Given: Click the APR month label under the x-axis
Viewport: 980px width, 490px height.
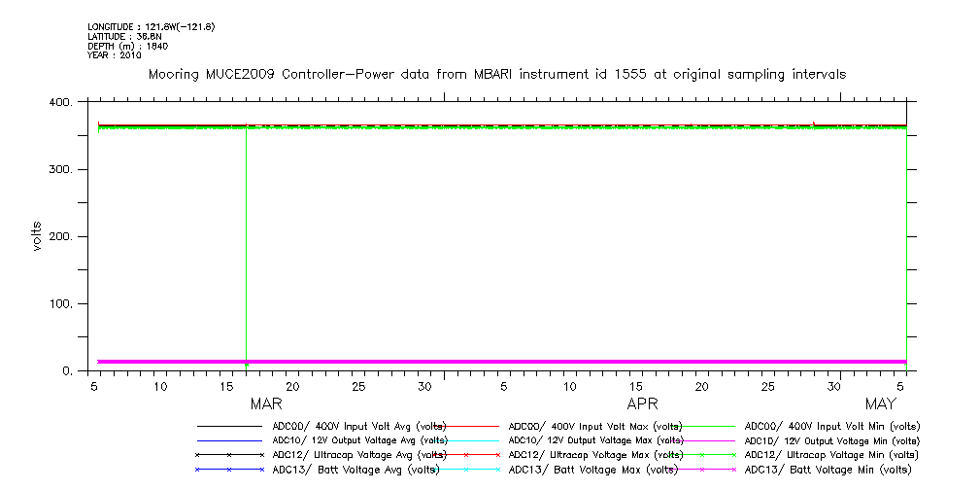Looking at the screenshot, I should coord(642,403).
